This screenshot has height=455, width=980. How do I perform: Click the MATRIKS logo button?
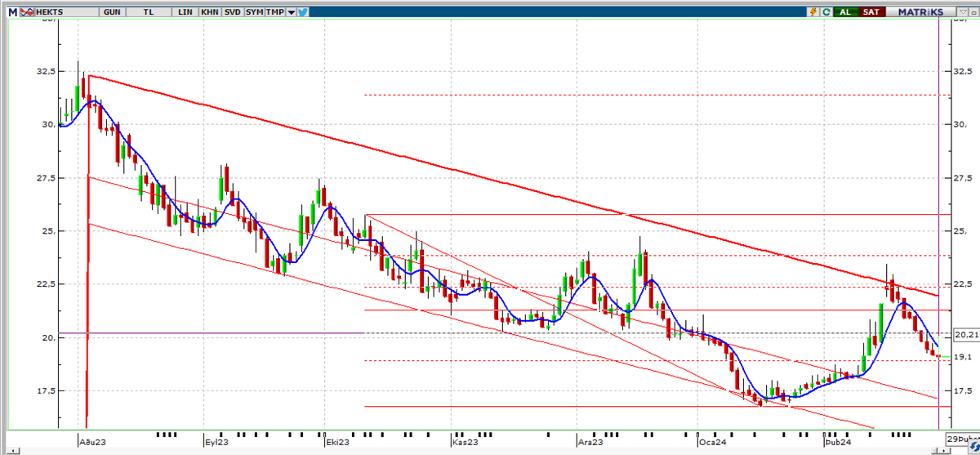tap(920, 12)
